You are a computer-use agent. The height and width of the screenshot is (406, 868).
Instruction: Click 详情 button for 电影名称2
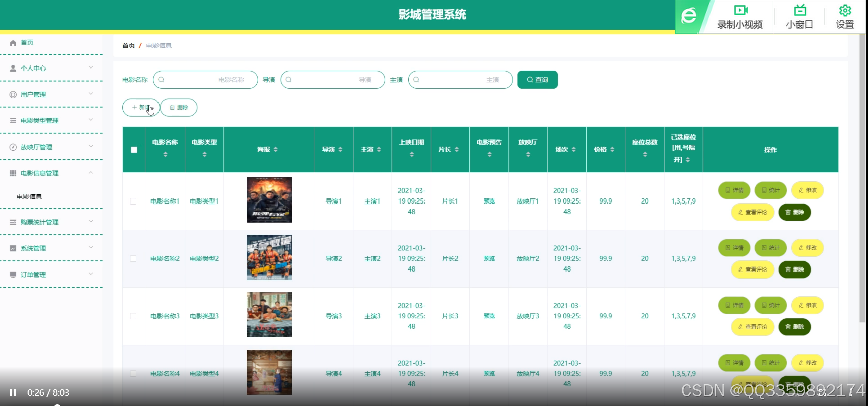(x=734, y=248)
